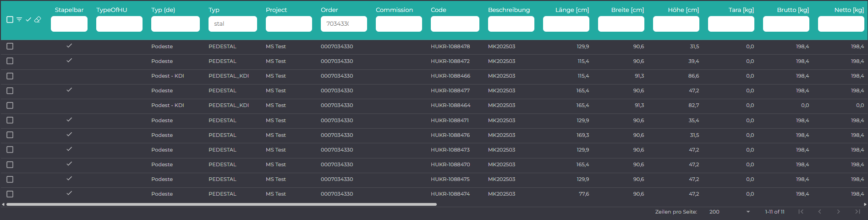This screenshot has width=868, height=220.
Task: Sort by the TypeOfHU column header
Action: coord(112,10)
